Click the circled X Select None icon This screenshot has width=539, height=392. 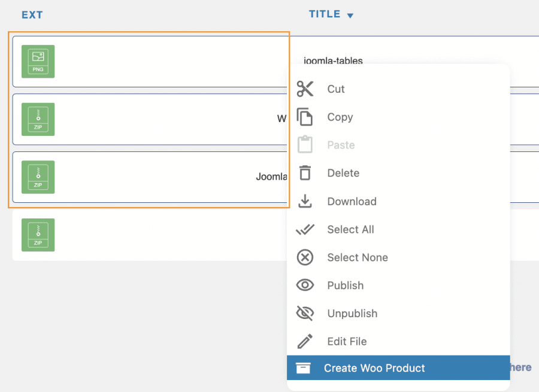tap(305, 258)
